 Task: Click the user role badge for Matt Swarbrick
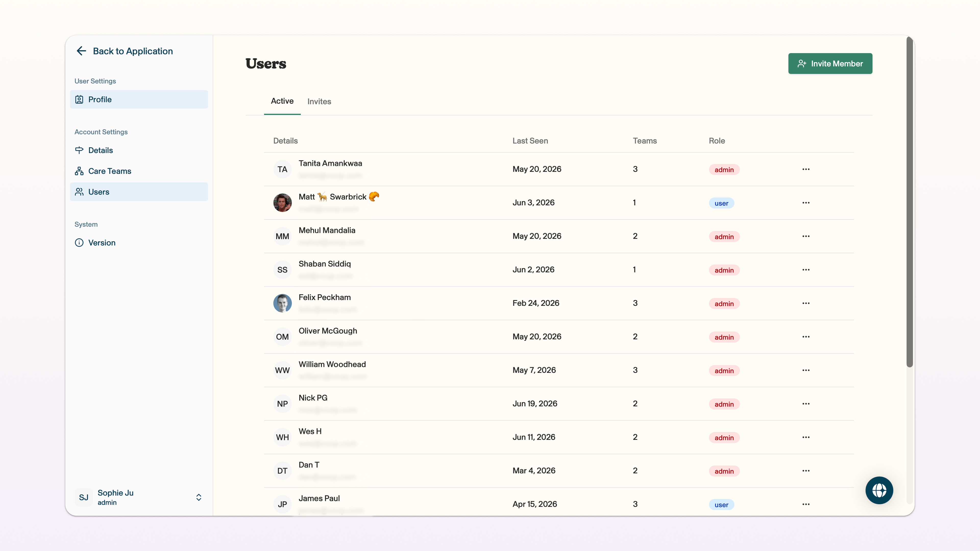click(721, 203)
